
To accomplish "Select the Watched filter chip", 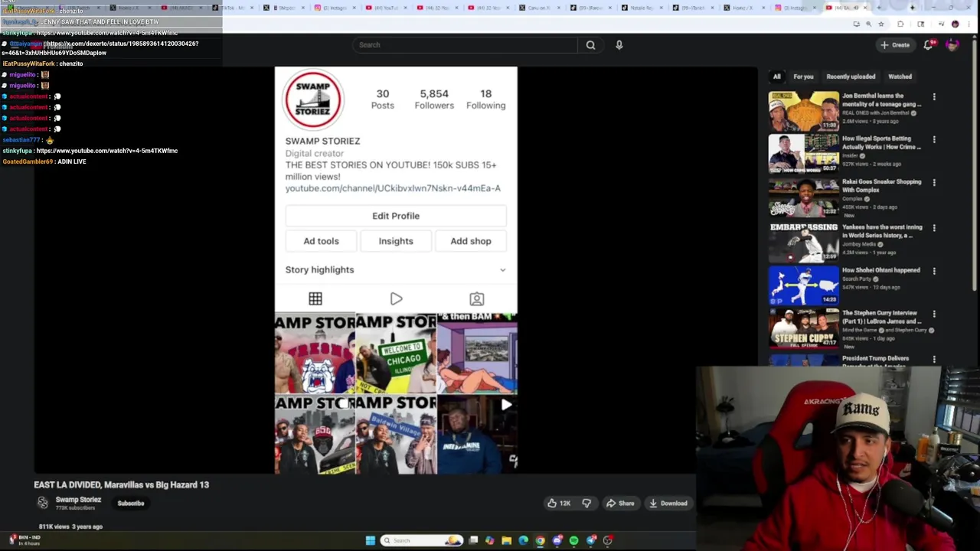I will [x=900, y=77].
